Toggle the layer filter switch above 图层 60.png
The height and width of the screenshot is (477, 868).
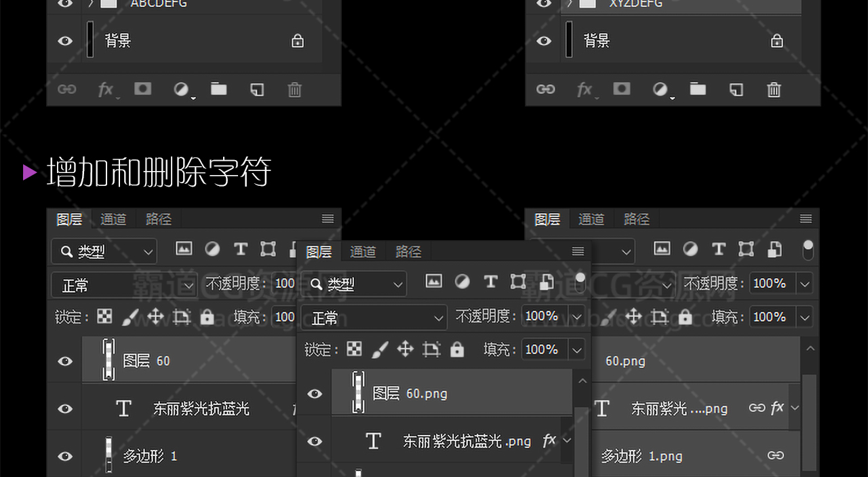click(x=580, y=282)
